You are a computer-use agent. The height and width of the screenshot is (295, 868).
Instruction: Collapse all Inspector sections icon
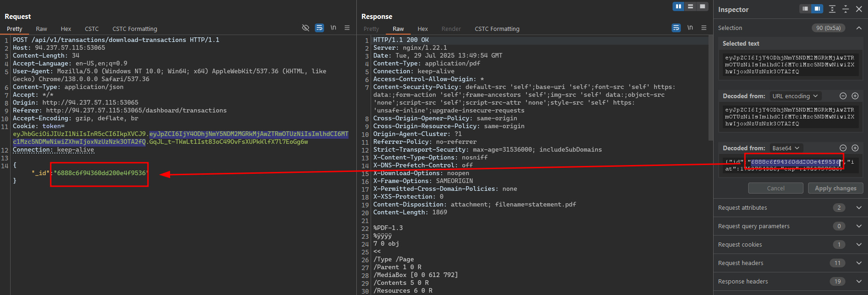[x=845, y=9]
